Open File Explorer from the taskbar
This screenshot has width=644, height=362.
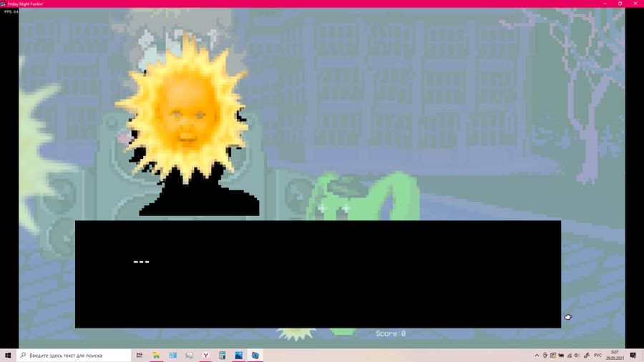(156, 356)
